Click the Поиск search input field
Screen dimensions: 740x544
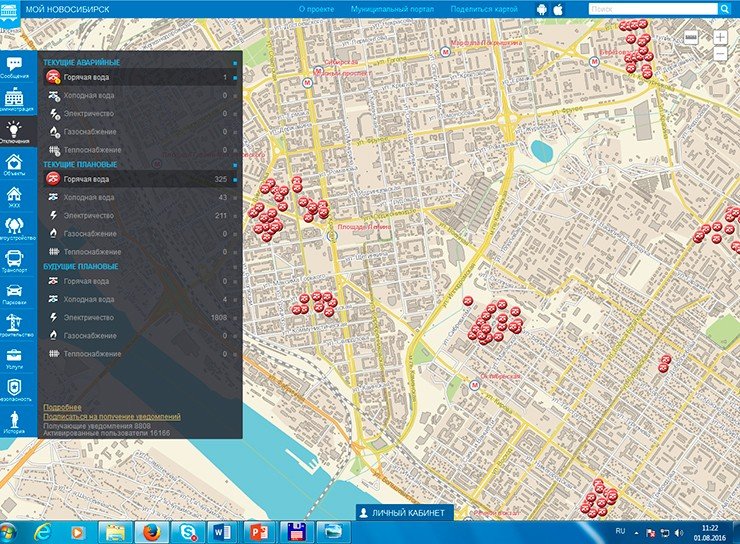coord(653,9)
